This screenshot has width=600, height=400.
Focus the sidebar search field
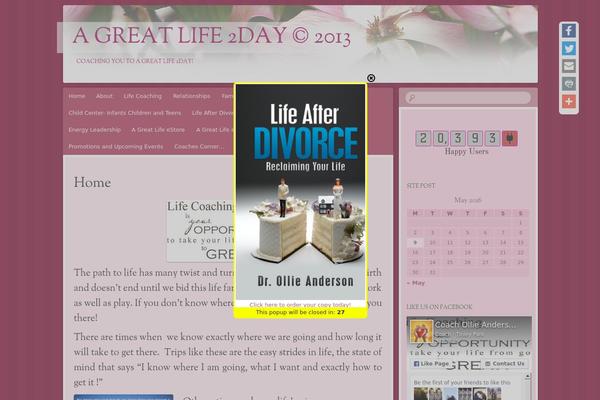pyautogui.click(x=468, y=98)
